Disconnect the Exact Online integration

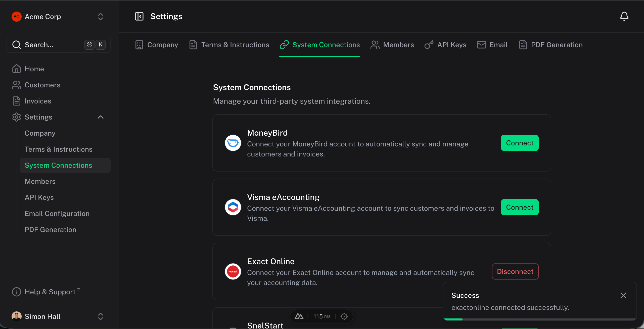515,271
